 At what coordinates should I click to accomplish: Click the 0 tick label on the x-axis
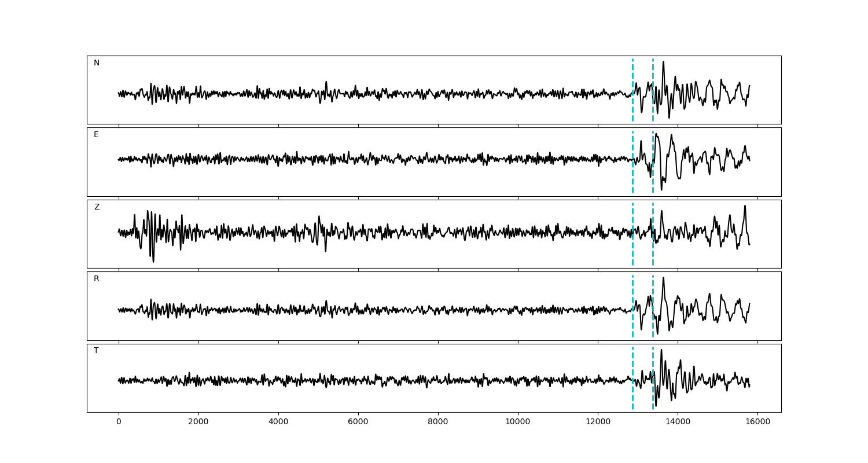click(119, 422)
